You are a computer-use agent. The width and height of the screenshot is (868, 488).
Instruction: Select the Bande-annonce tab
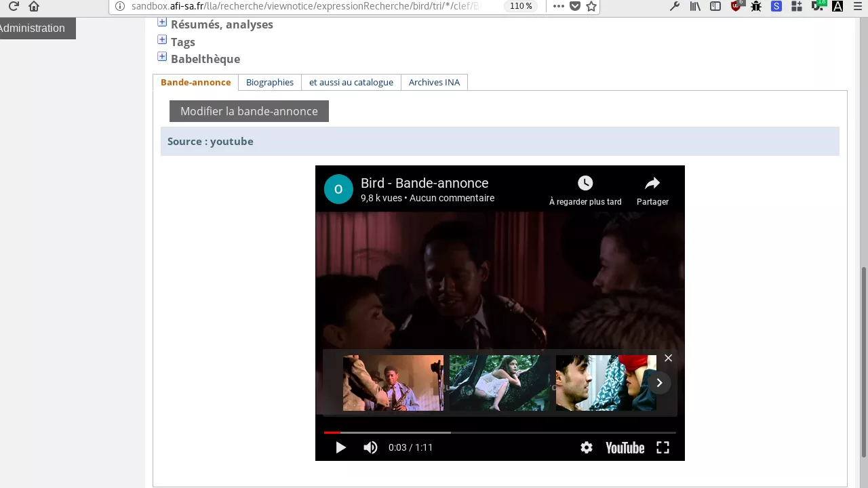coord(195,82)
